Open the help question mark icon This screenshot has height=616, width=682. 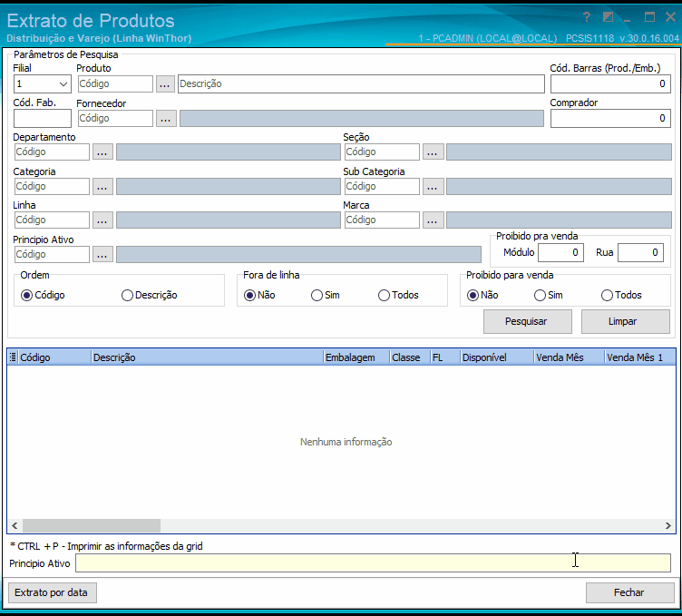587,17
